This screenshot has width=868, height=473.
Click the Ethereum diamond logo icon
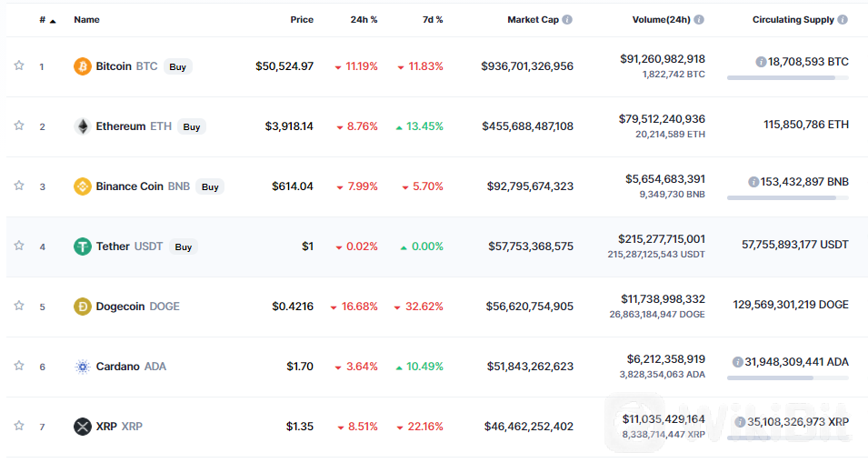[83, 126]
